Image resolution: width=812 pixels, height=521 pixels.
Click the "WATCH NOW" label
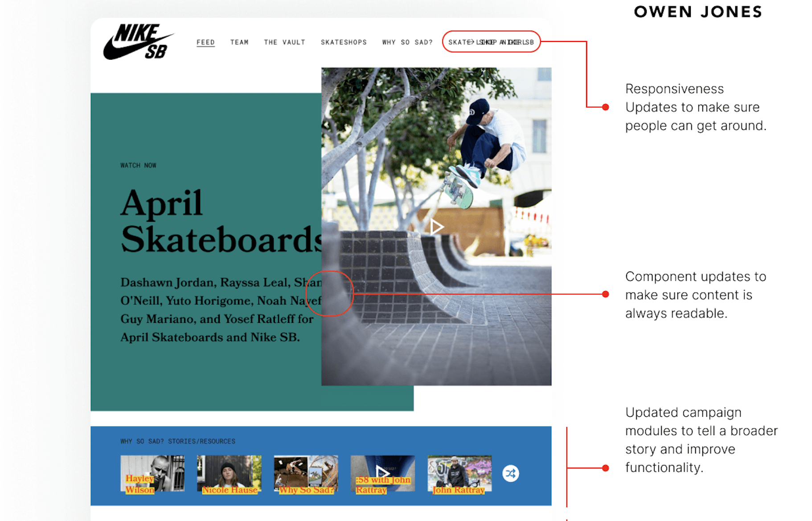tap(138, 165)
